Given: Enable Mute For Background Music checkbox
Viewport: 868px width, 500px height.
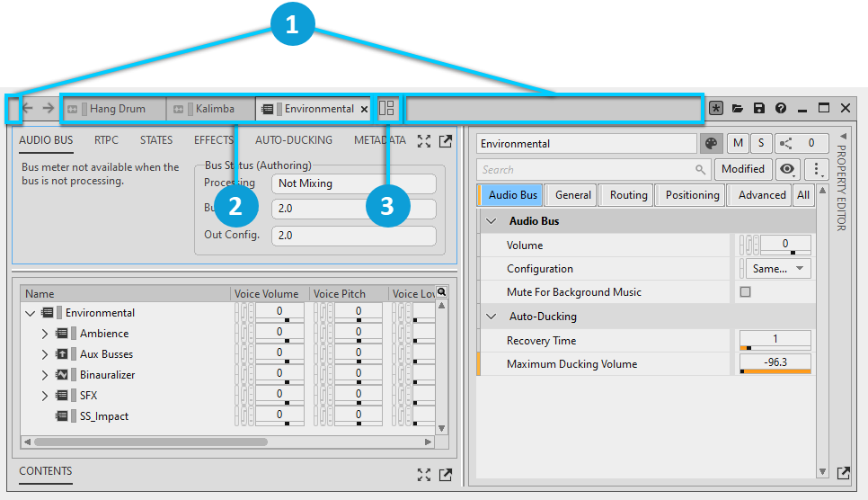Looking at the screenshot, I should coord(745,292).
